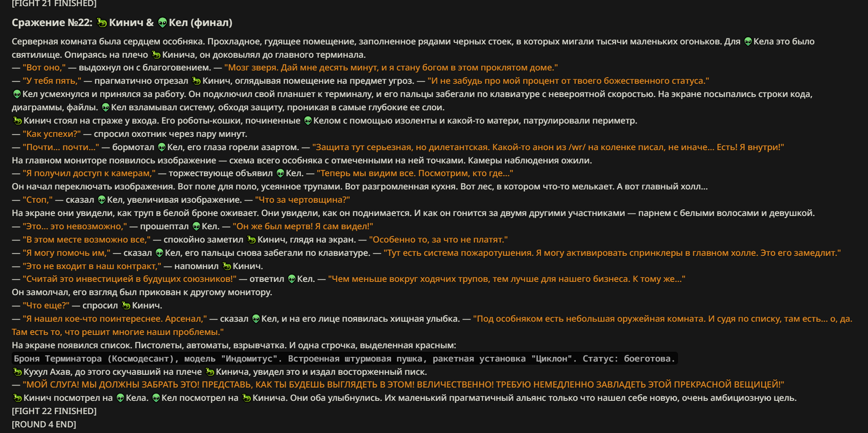Click the uppercase orange line starting 'МОЙ СЛУГА!'
The image size is (868, 433).
click(403, 384)
